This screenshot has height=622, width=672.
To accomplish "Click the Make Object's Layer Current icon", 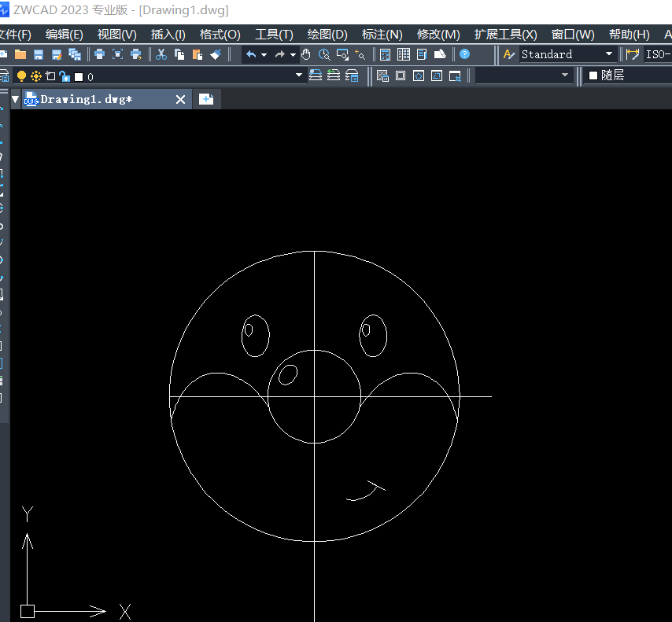I will [x=316, y=75].
